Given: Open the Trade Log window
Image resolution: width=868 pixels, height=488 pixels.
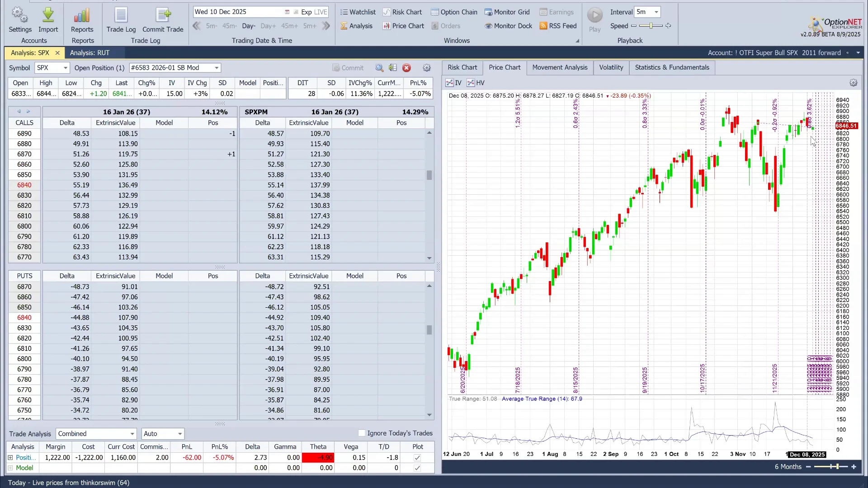Looking at the screenshot, I should 121,20.
